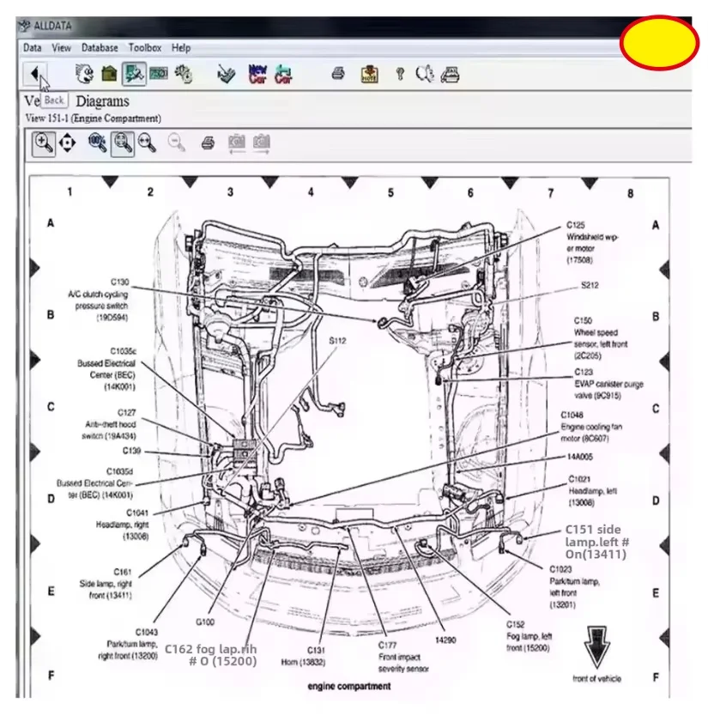Viewport: 708px width, 728px height.
Task: Expand the Database menu
Action: click(100, 48)
